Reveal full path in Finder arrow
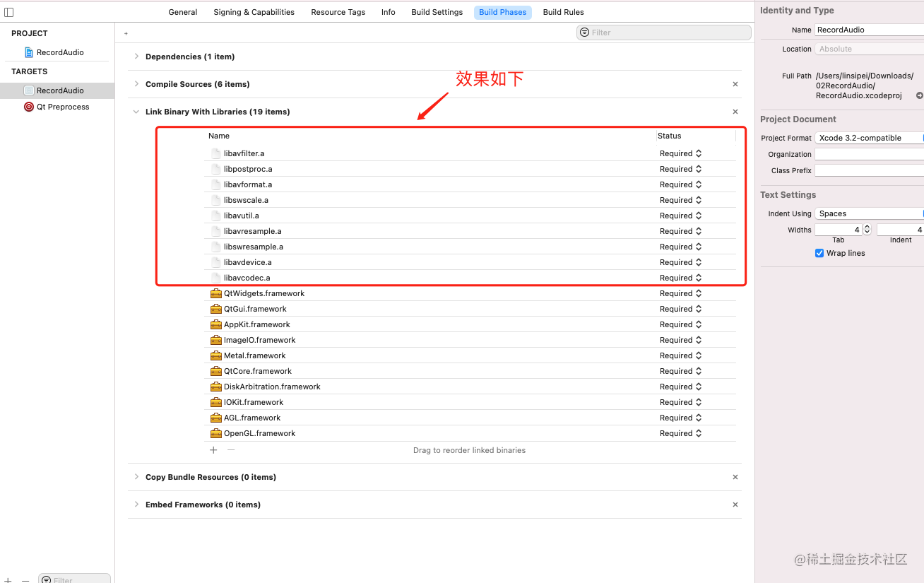The height and width of the screenshot is (583, 924). (919, 95)
